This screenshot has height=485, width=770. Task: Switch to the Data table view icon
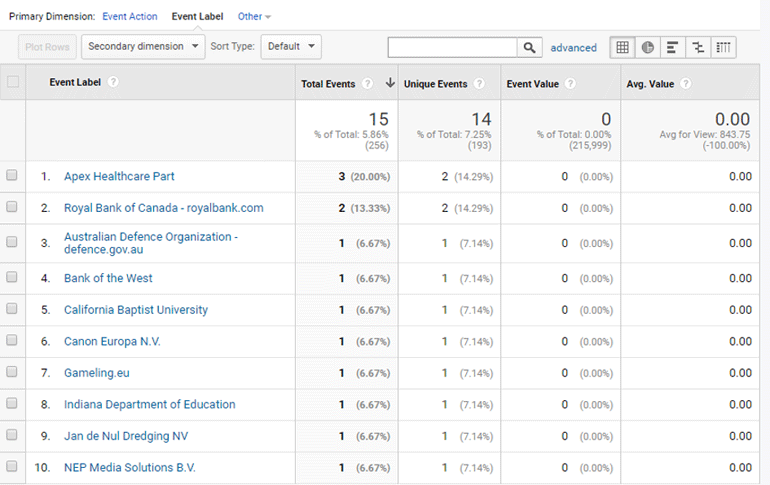click(x=622, y=48)
